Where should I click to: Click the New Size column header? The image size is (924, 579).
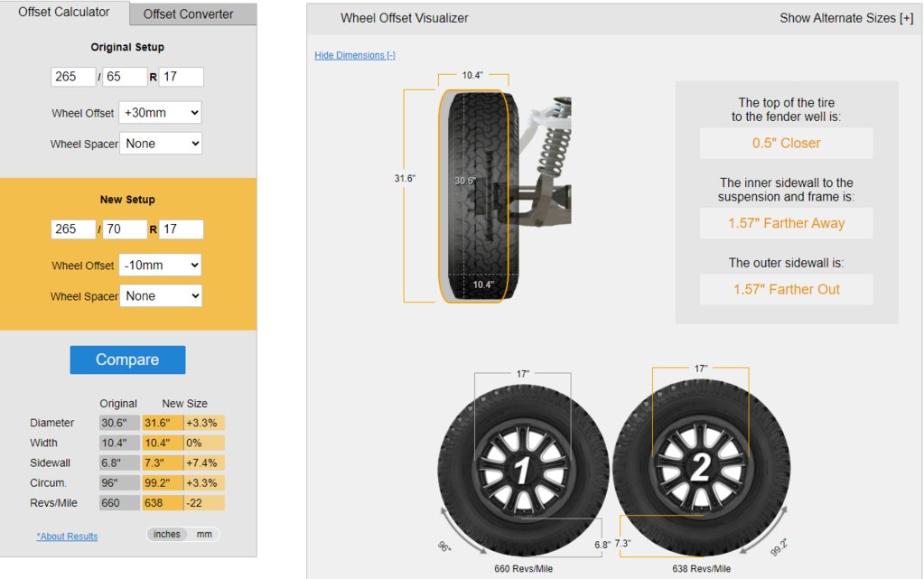184,404
